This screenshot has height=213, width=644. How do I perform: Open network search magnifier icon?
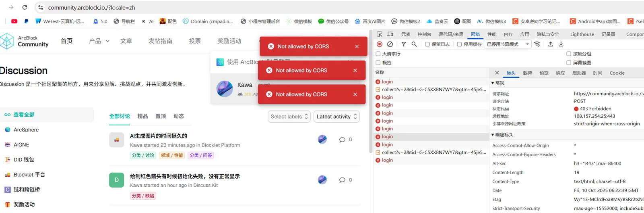(x=414, y=44)
